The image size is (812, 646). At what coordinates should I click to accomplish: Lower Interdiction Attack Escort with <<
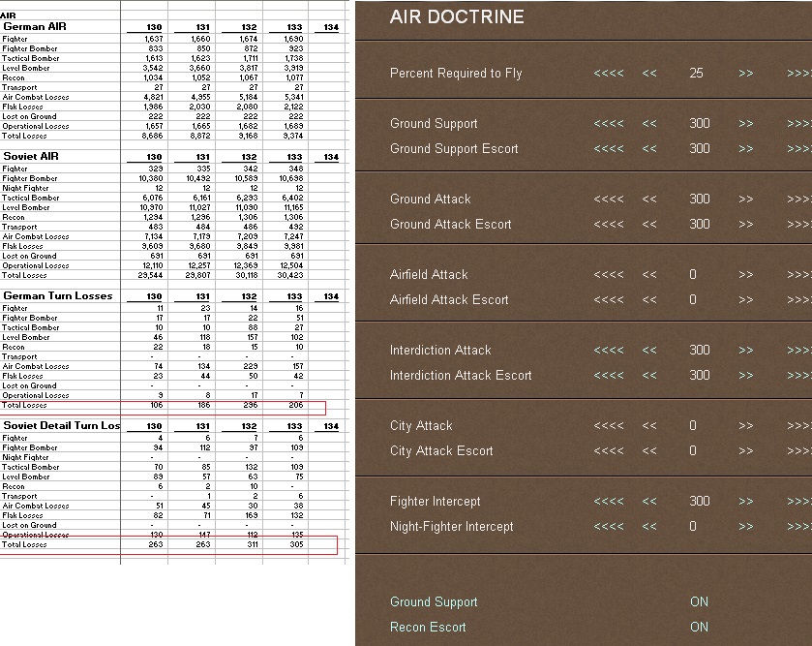click(x=649, y=376)
